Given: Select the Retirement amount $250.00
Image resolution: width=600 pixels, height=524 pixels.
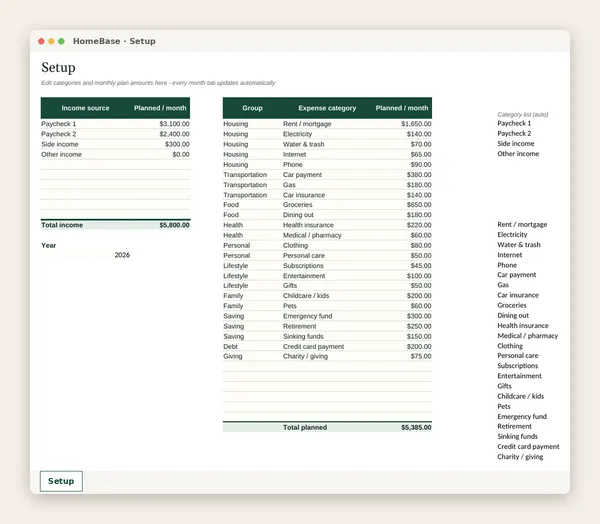Looking at the screenshot, I should coord(419,326).
